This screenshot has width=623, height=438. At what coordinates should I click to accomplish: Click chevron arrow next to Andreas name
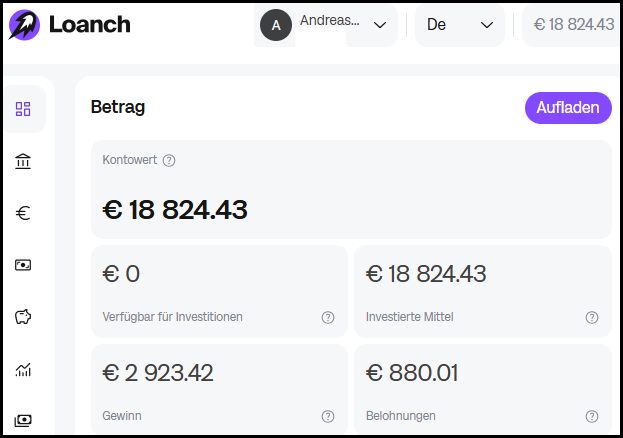click(380, 25)
